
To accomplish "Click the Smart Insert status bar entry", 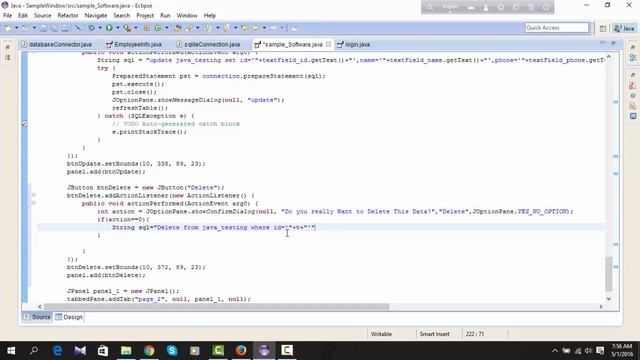I will 434,334.
